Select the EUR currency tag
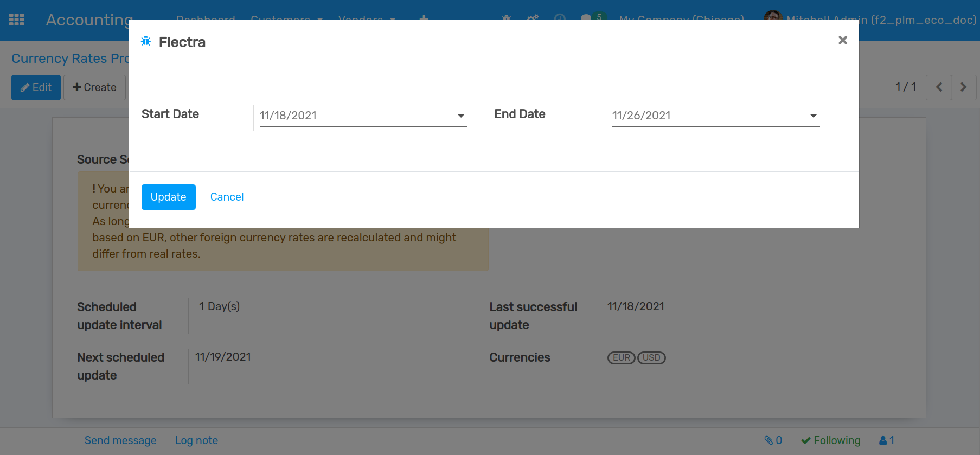The width and height of the screenshot is (980, 455). tap(621, 358)
